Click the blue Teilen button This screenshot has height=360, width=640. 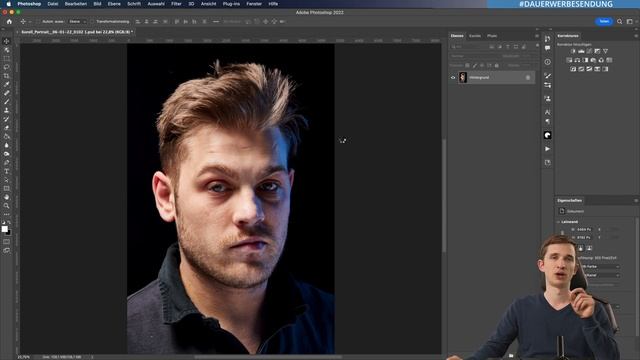coord(604,22)
